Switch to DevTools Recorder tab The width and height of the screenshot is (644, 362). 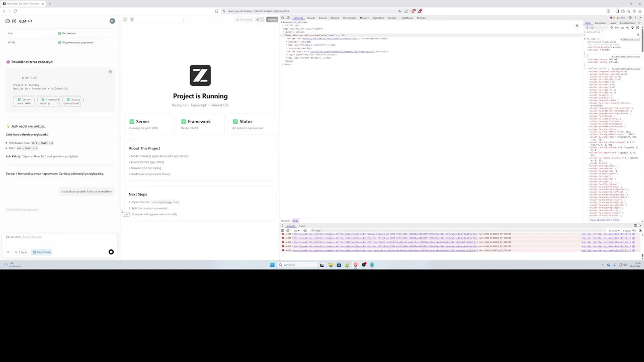422,18
